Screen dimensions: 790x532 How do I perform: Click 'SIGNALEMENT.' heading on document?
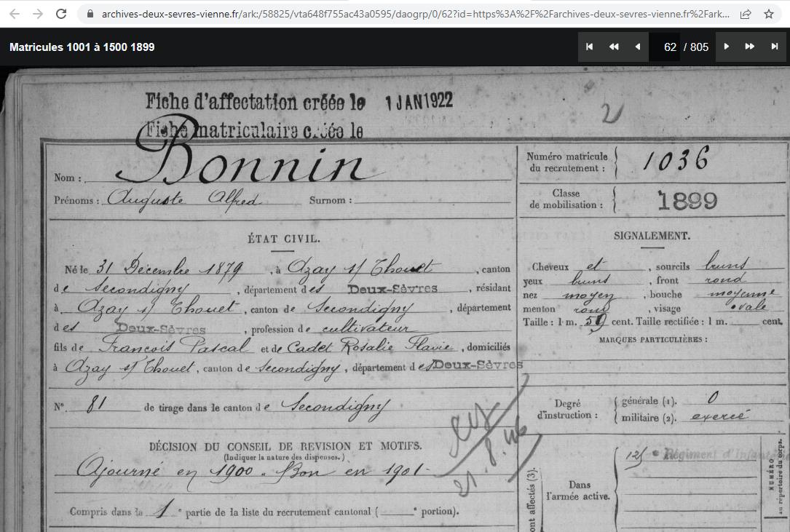tap(652, 236)
